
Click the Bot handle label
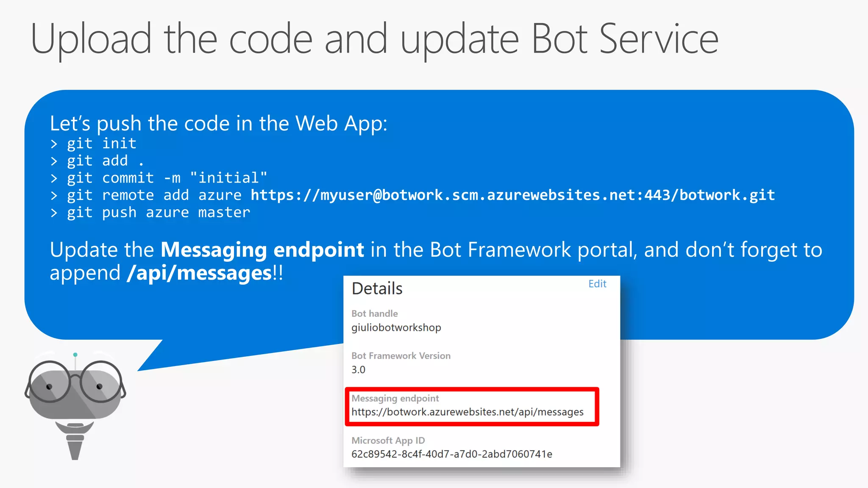coord(374,313)
